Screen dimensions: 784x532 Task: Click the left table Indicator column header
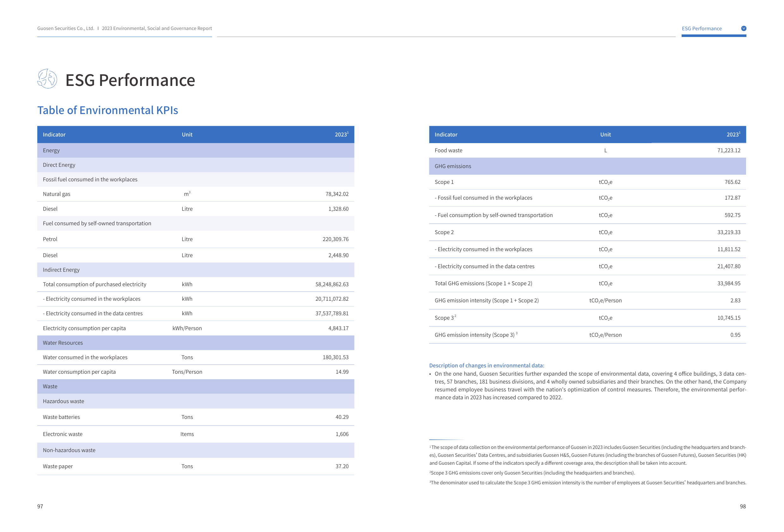[x=54, y=135]
